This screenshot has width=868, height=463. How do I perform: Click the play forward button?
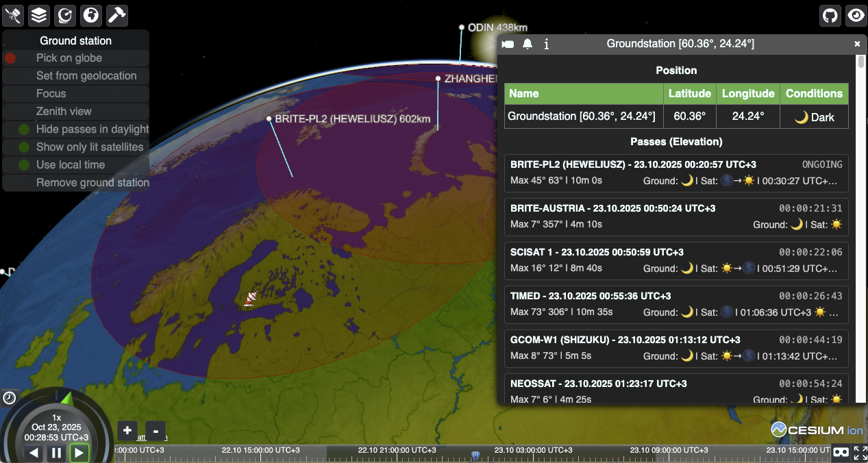coord(79,453)
